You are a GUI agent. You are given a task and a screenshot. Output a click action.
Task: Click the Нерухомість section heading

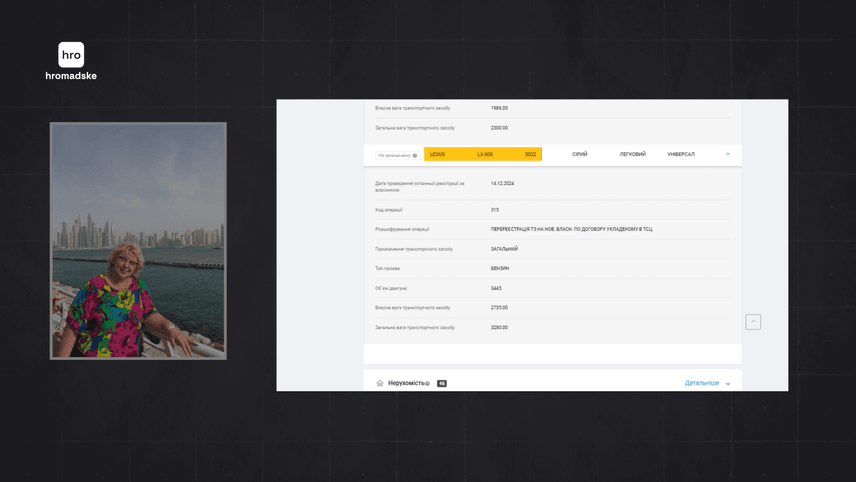pyautogui.click(x=405, y=383)
